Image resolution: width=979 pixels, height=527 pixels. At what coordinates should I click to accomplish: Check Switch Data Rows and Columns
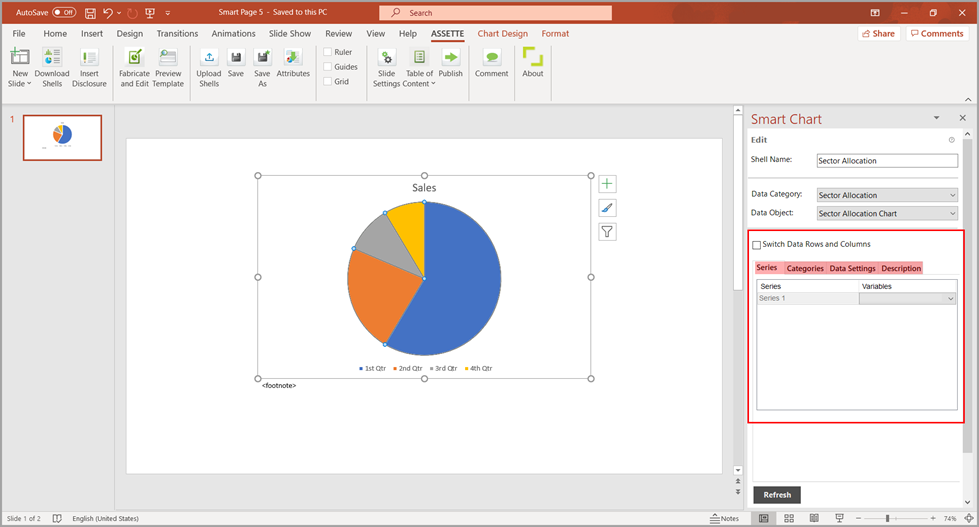tap(757, 245)
